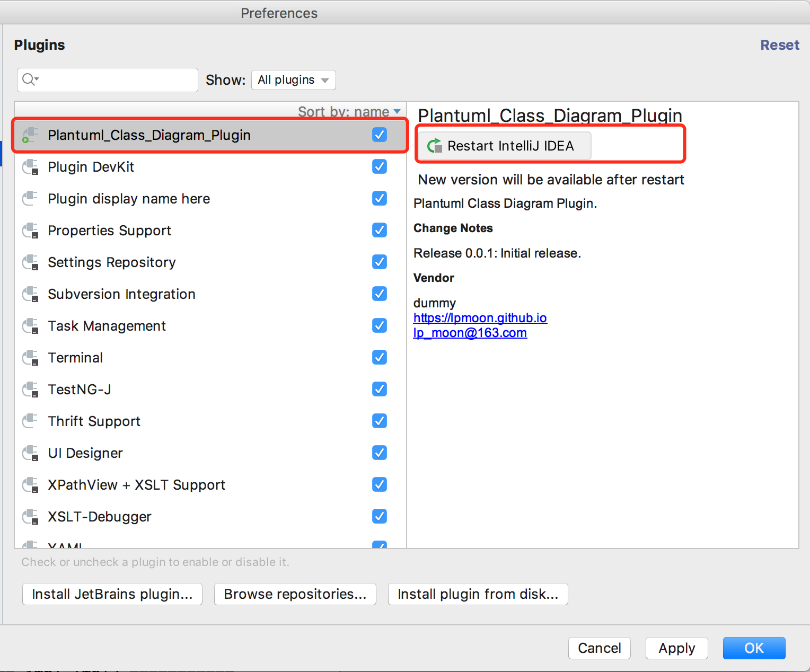The image size is (810, 672).
Task: Open the https://lpmoon.github.io link
Action: click(x=480, y=318)
